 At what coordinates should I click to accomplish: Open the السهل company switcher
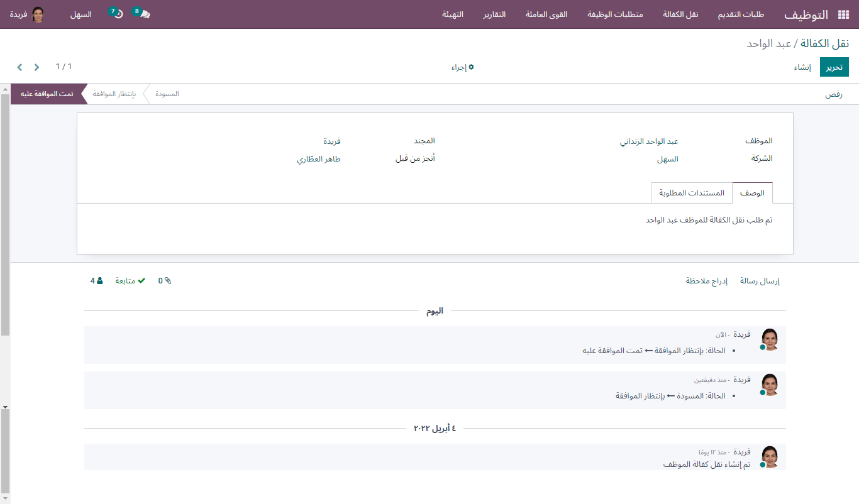pos(80,14)
